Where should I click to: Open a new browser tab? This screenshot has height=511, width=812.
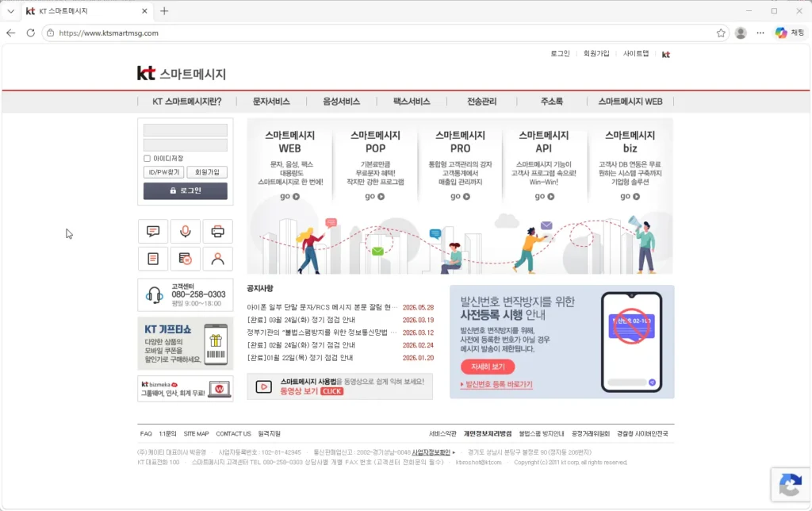click(164, 11)
